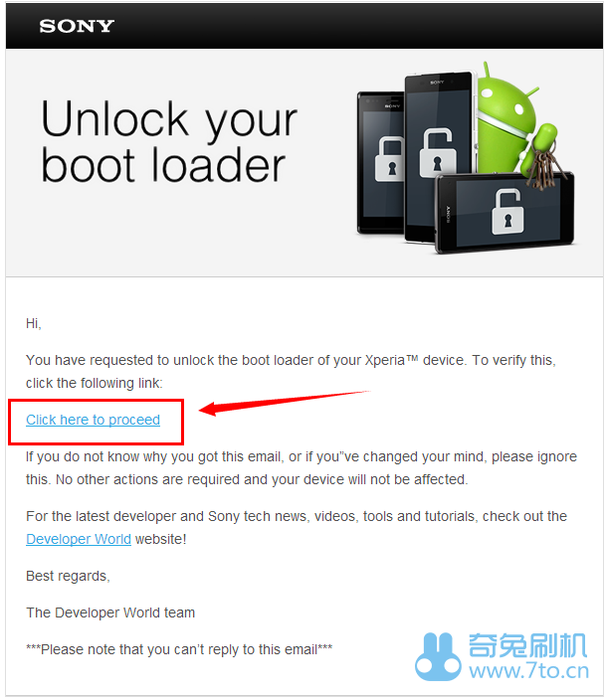
Task: Click the www.7to.cn watermark text
Action: click(528, 671)
